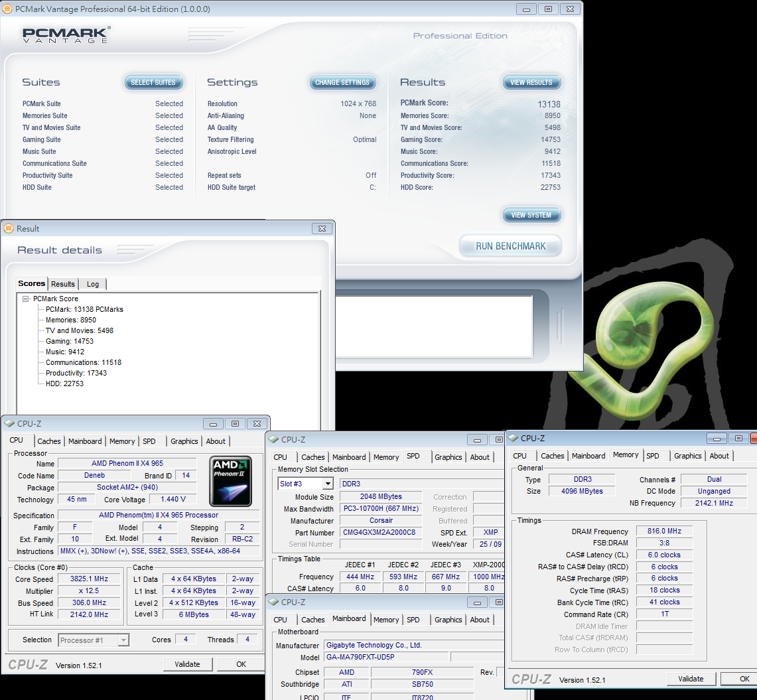Select the 'HDD: 22753' tree row
The width and height of the screenshot is (757, 700).
click(65, 384)
